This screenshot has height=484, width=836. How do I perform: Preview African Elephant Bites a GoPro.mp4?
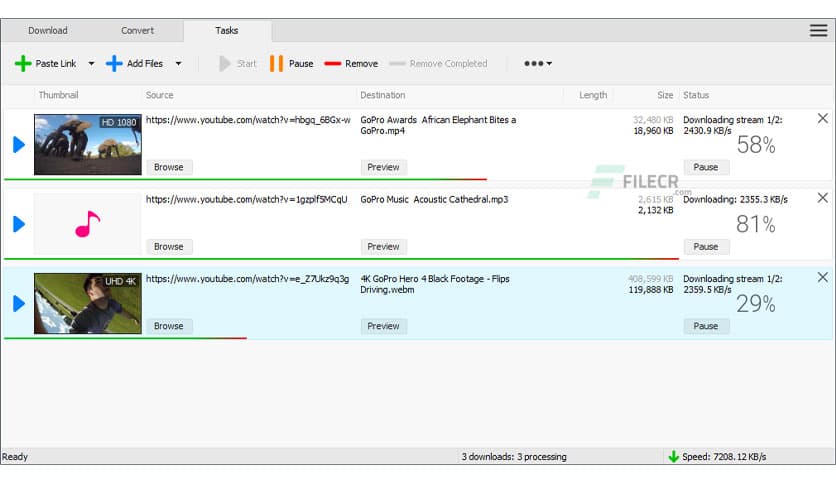coord(383,167)
